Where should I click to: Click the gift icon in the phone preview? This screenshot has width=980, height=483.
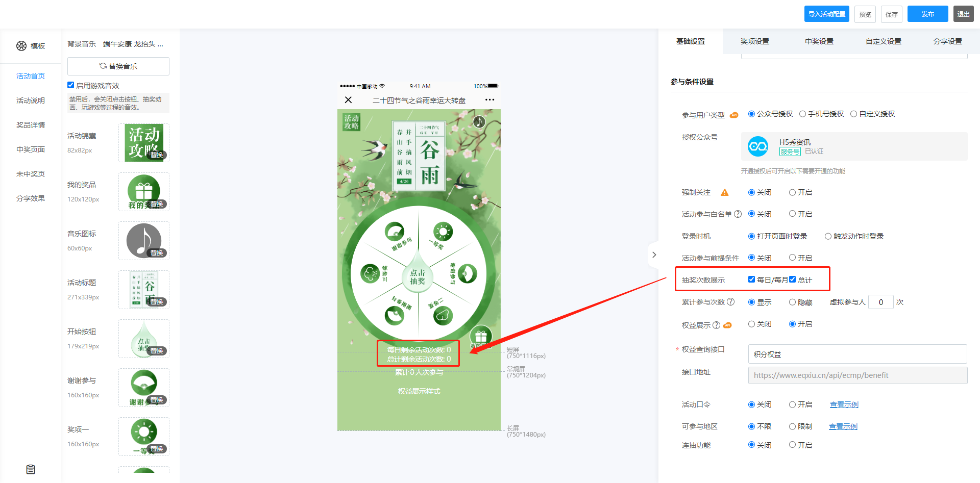[481, 337]
